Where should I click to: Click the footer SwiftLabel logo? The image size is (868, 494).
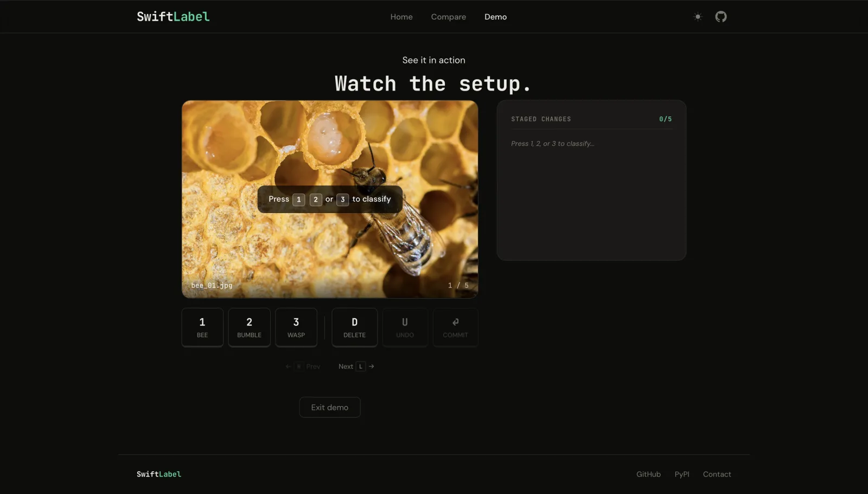(159, 474)
